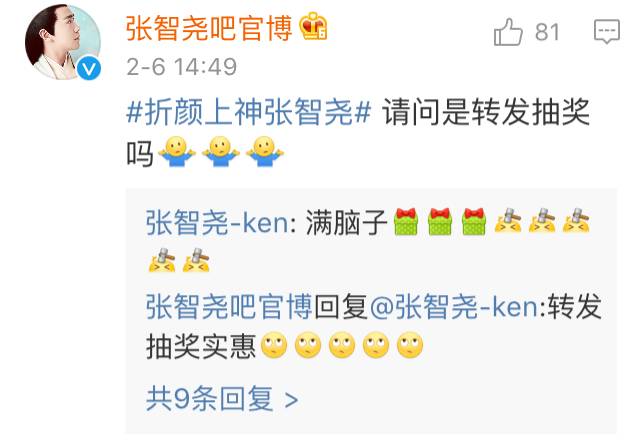Tap the first shrug emoji

177,151
